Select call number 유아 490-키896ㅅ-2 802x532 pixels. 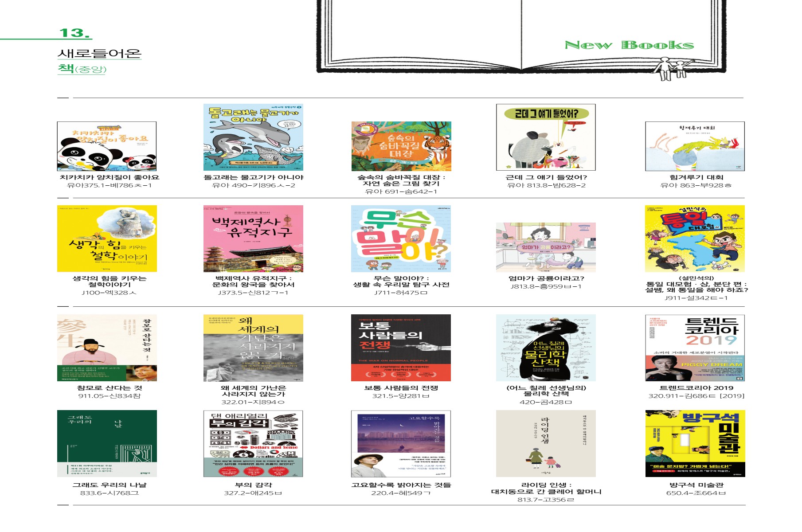point(253,185)
